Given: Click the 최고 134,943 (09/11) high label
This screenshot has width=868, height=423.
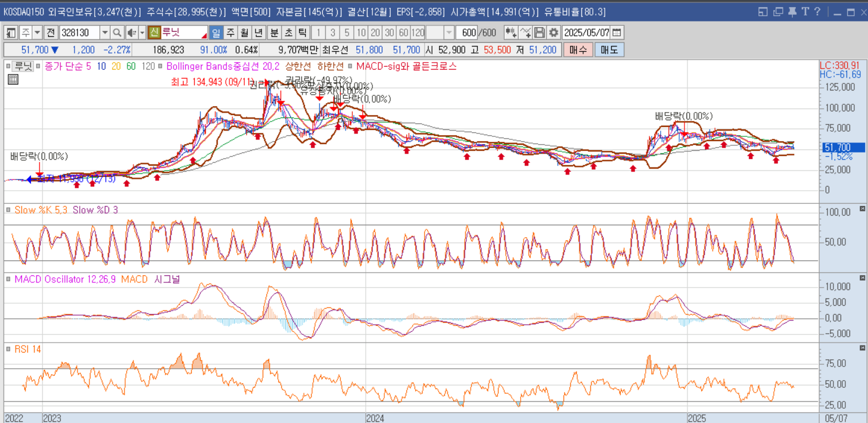Looking at the screenshot, I should [213, 81].
